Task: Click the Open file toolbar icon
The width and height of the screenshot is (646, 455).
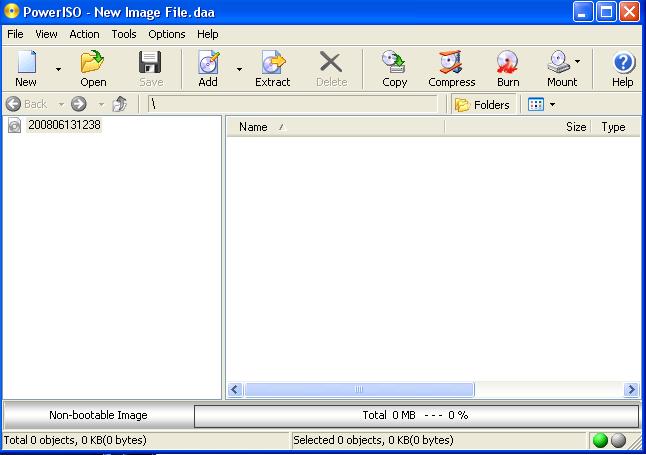Action: click(x=93, y=62)
